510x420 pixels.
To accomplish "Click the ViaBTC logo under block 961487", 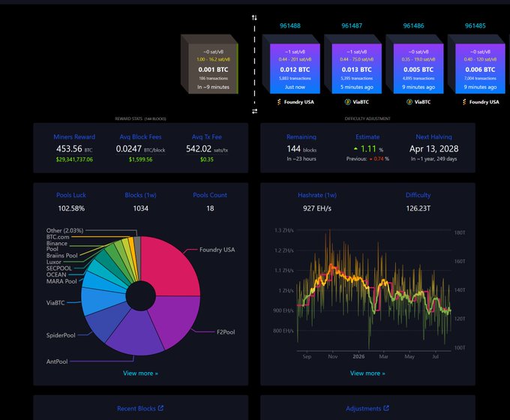I will pyautogui.click(x=347, y=102).
